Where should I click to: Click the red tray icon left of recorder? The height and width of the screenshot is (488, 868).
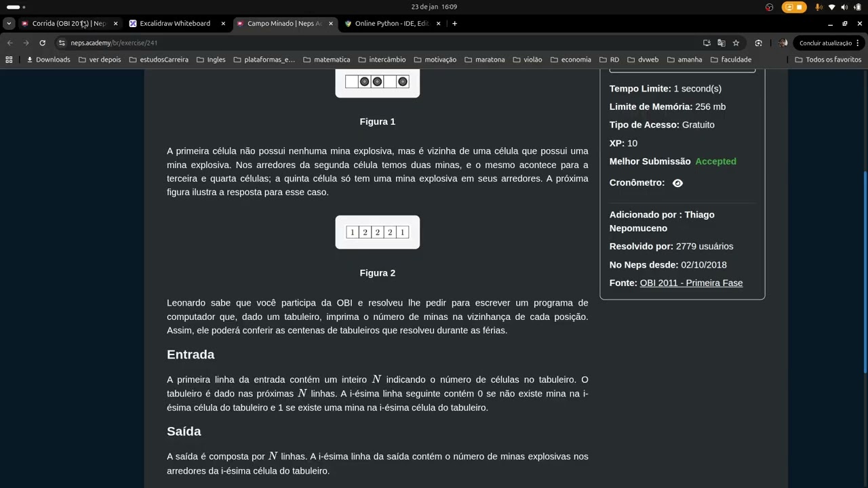(x=769, y=7)
